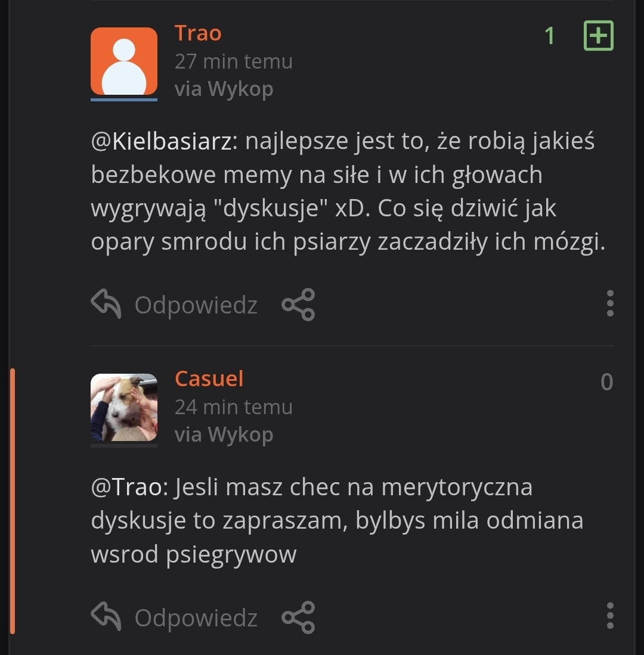The image size is (644, 655).
Task: Click "via Wykop" under Casuel's name
Action: pos(224,434)
